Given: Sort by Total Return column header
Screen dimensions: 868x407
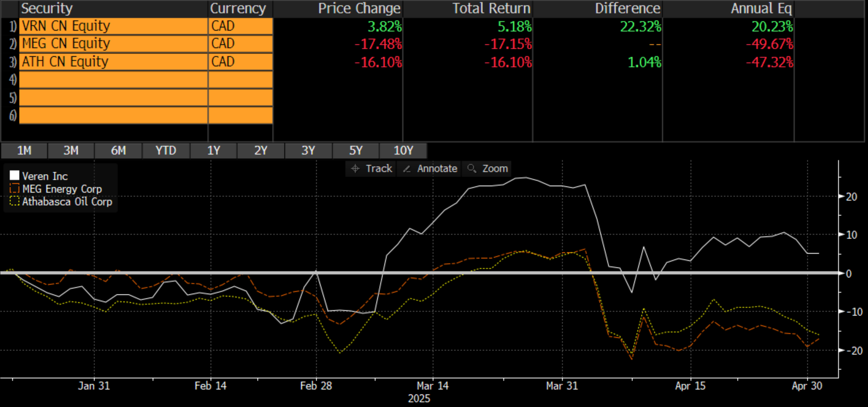Looking at the screenshot, I should pos(491,8).
